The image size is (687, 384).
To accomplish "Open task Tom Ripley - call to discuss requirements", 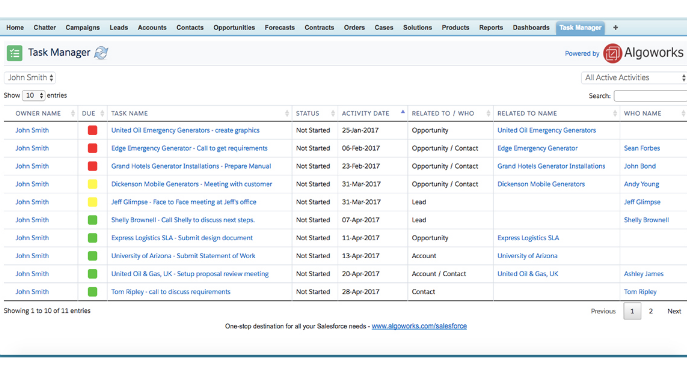I will click(170, 292).
